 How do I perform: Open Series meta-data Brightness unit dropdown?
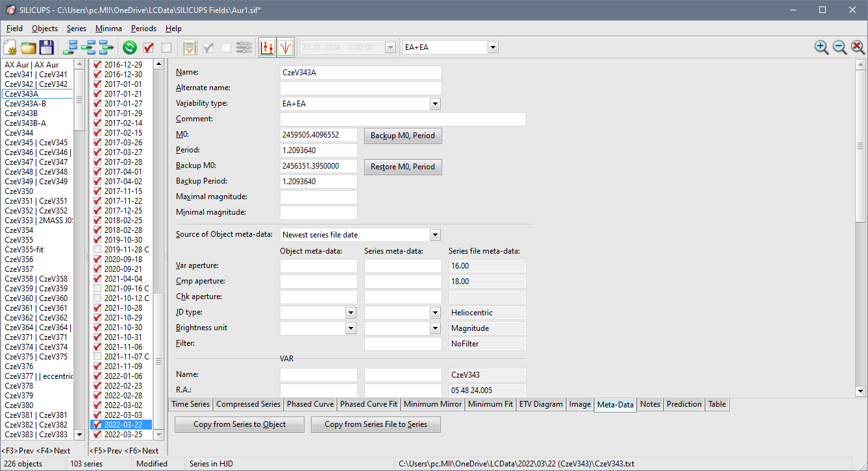[435, 328]
